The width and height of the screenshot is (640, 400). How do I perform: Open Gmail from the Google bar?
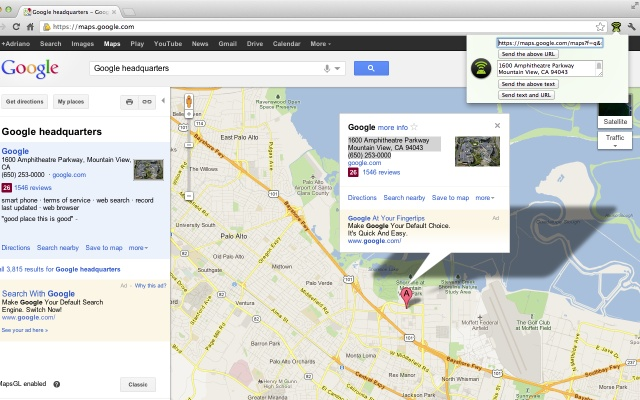tap(228, 44)
